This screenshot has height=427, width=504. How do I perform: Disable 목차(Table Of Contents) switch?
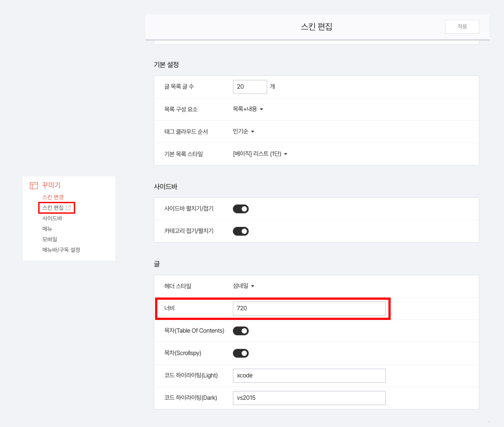241,331
